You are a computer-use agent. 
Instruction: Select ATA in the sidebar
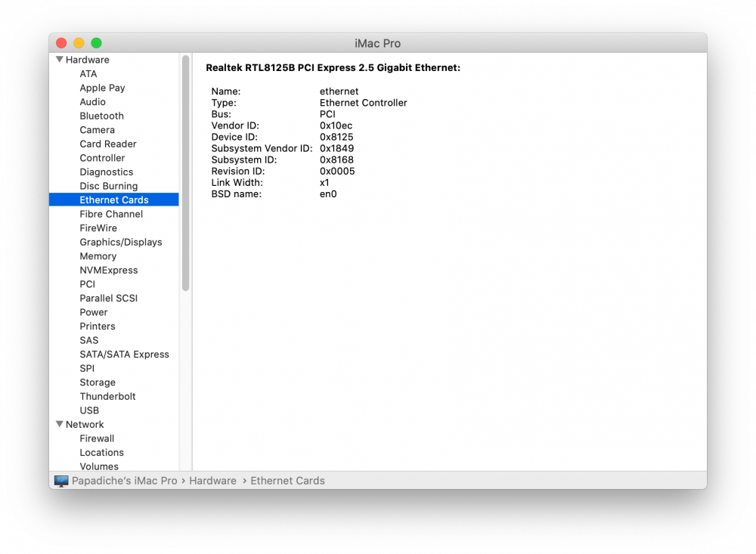88,74
